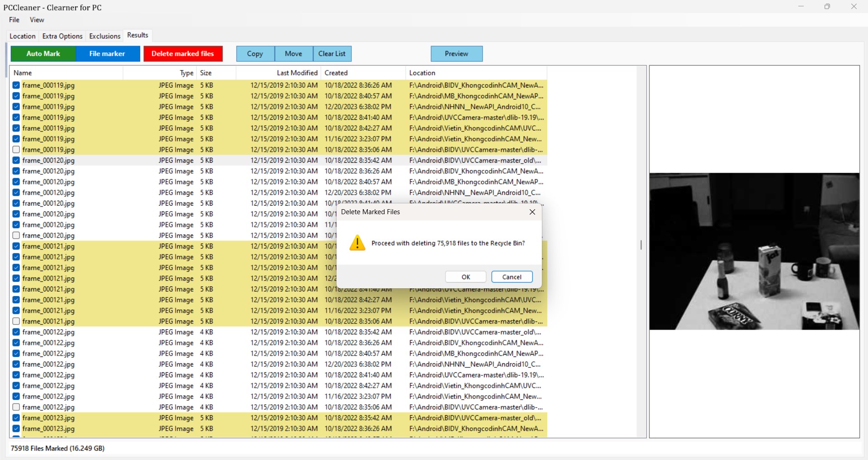The height and width of the screenshot is (460, 868).
Task: Click the "Delete Marked Files" dialog title
Action: coord(370,212)
